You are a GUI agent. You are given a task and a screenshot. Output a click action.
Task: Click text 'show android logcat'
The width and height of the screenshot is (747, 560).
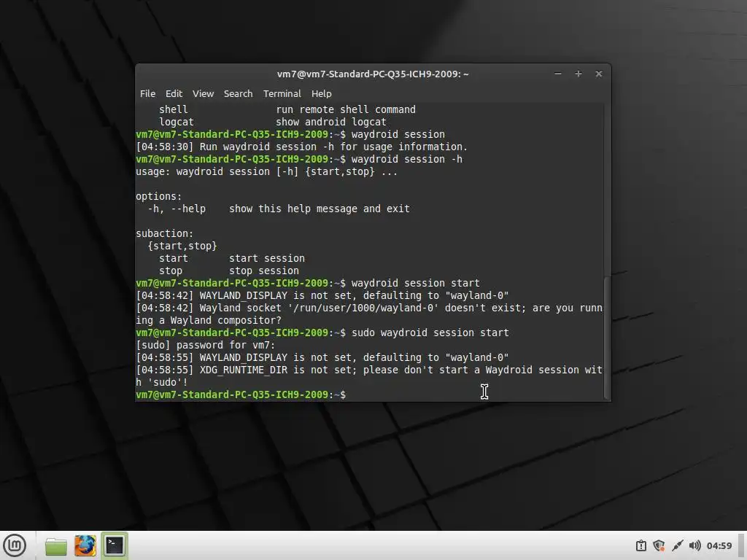tap(331, 122)
